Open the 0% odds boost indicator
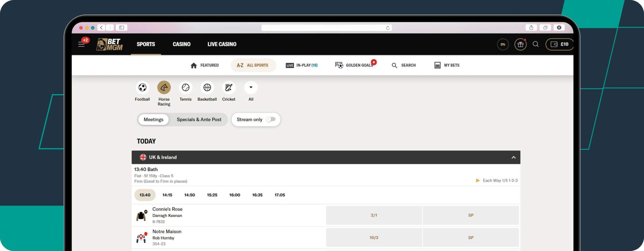 tap(503, 44)
